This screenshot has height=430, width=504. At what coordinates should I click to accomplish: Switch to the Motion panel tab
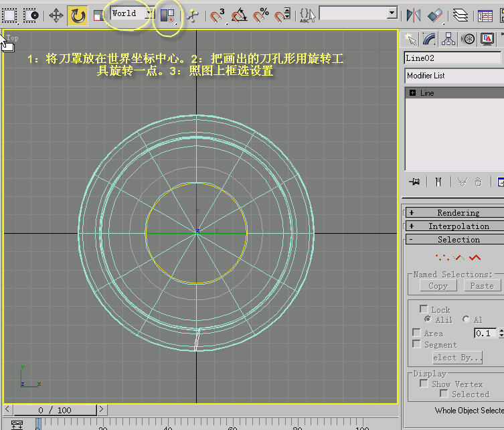[468, 40]
